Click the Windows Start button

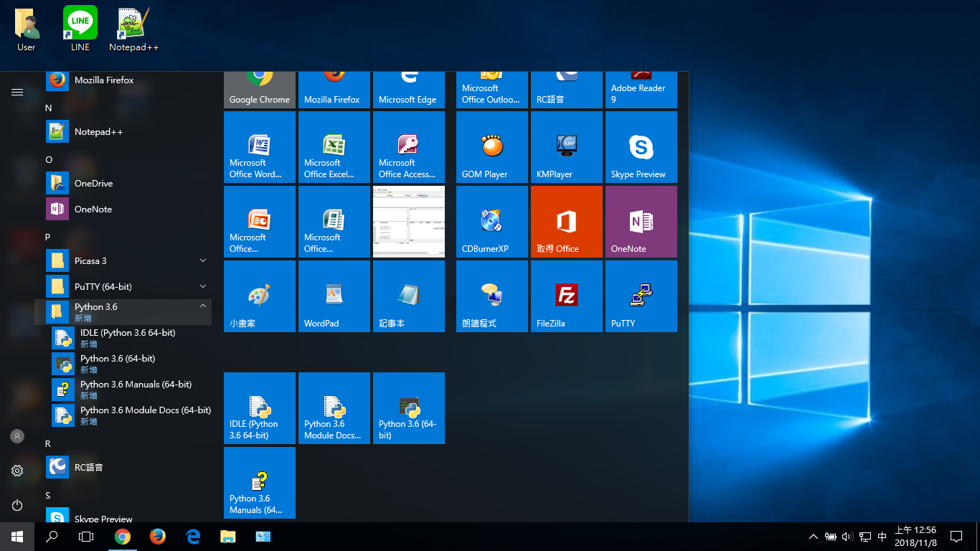point(17,537)
